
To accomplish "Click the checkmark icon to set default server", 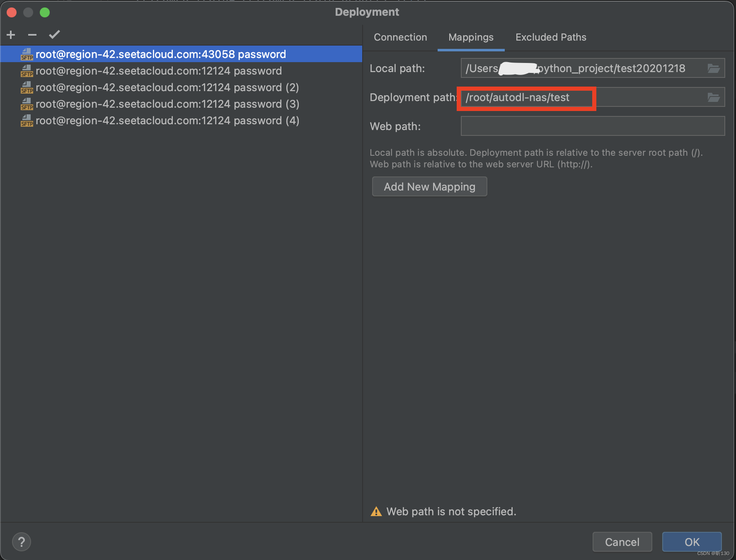I will 54,35.
